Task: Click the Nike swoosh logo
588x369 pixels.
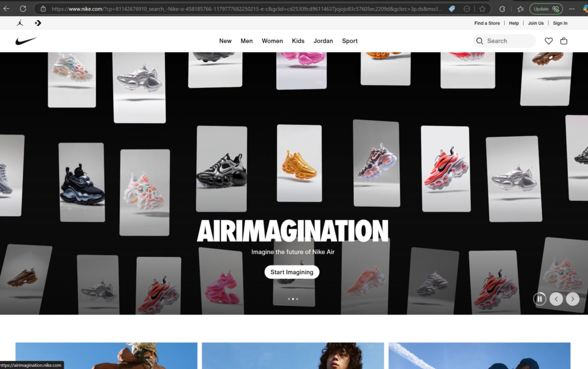Action: (x=26, y=41)
